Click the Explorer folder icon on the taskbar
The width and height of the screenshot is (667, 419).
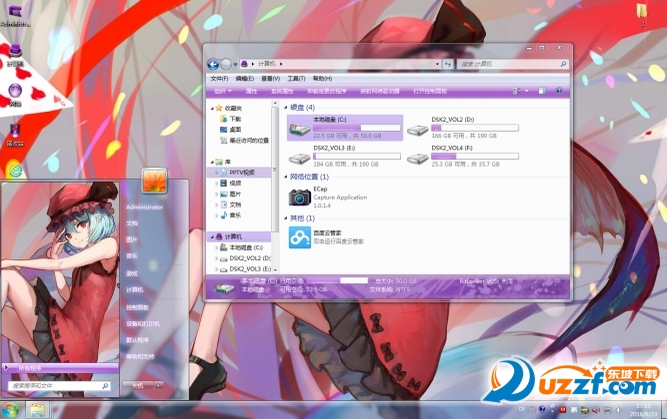[x=37, y=410]
